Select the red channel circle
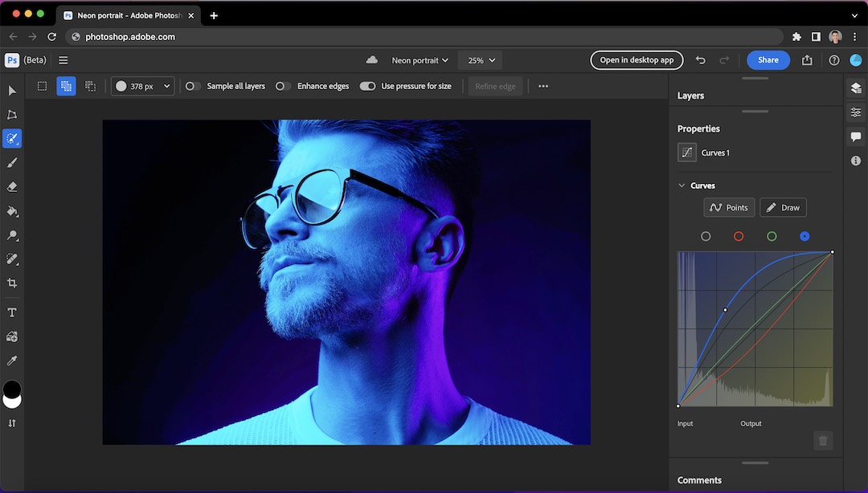This screenshot has height=493, width=868. pos(739,236)
